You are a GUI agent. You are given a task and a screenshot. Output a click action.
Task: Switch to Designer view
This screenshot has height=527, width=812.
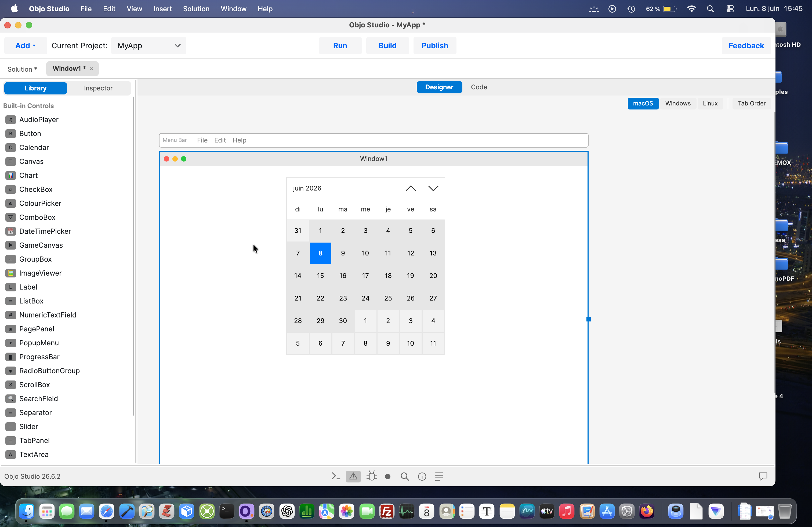439,87
